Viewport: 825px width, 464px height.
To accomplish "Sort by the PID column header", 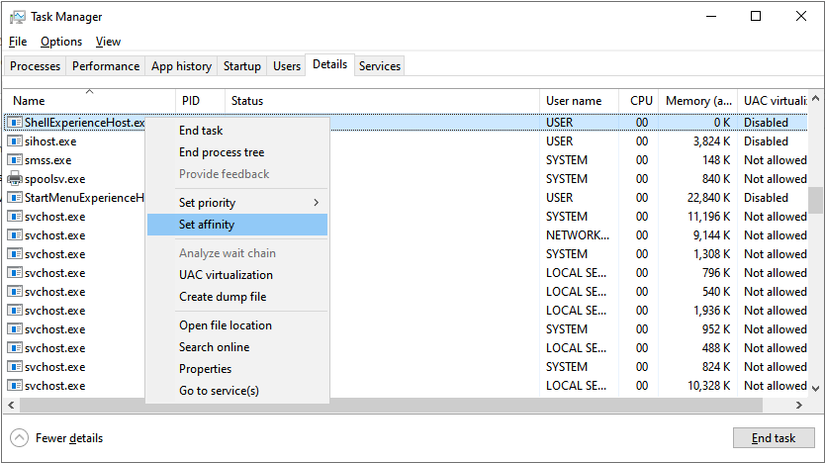I will coord(200,100).
